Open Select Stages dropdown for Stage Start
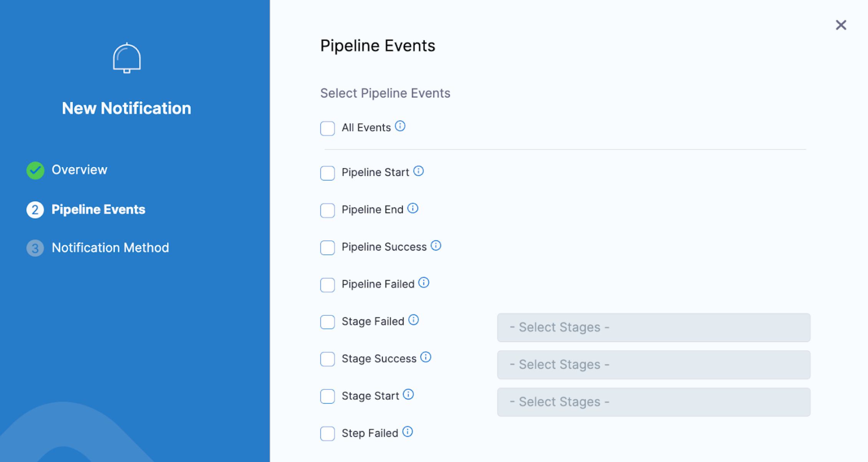 click(x=653, y=402)
